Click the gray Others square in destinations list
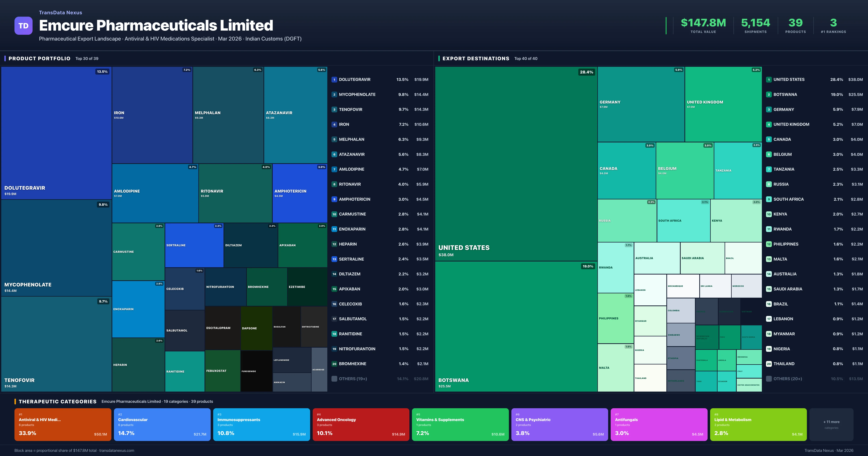 tap(769, 378)
